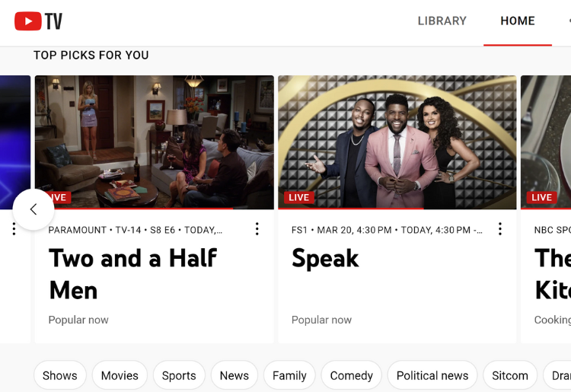
Task: Click the Two and a Half Men progress bar
Action: 155,209
